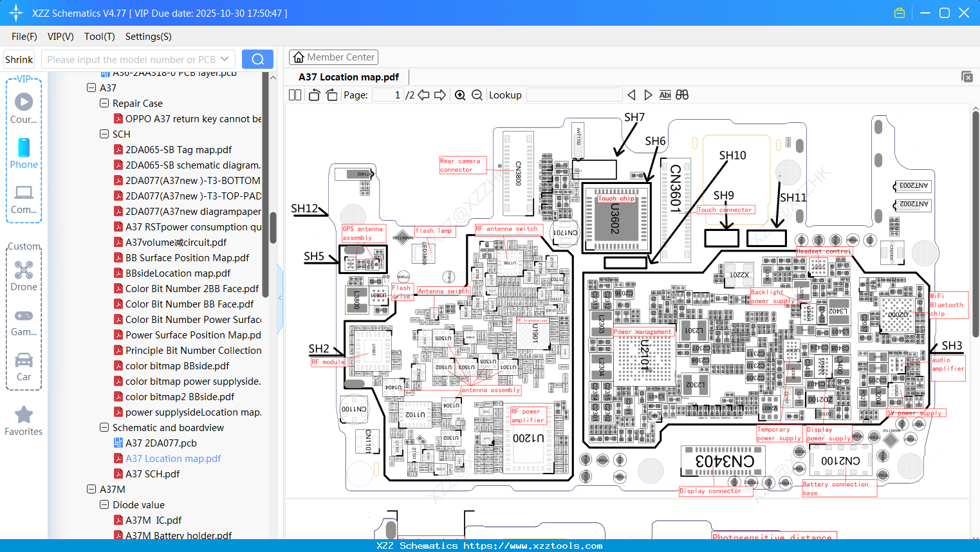980x552 pixels.
Task: Collapse the A37M tree node
Action: coord(91,489)
